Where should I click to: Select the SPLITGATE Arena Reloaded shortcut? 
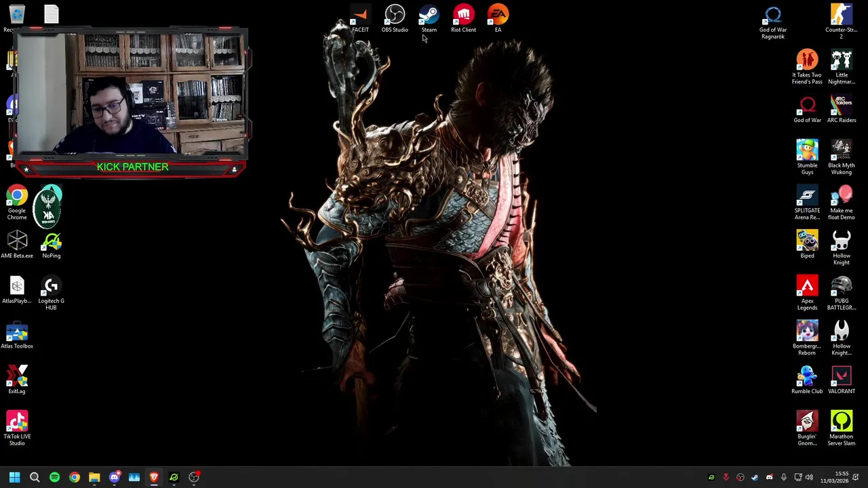tap(807, 203)
